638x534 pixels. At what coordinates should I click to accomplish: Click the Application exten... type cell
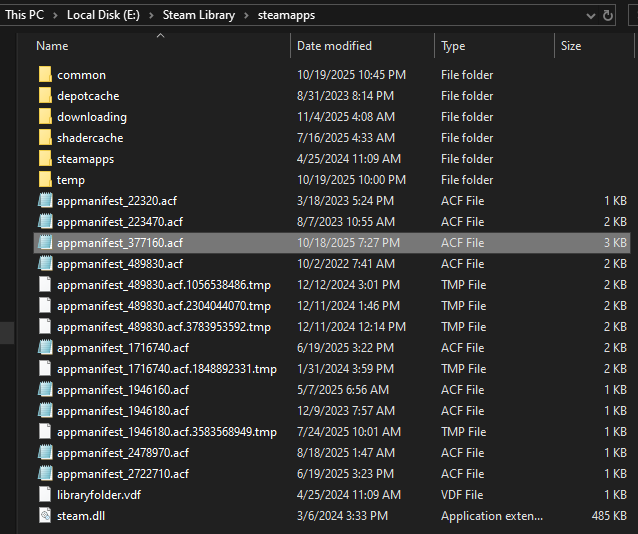[x=492, y=516]
